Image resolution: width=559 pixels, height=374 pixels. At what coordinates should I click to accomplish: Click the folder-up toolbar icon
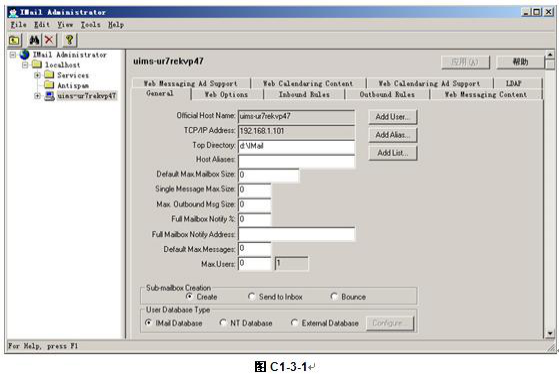tap(15, 40)
